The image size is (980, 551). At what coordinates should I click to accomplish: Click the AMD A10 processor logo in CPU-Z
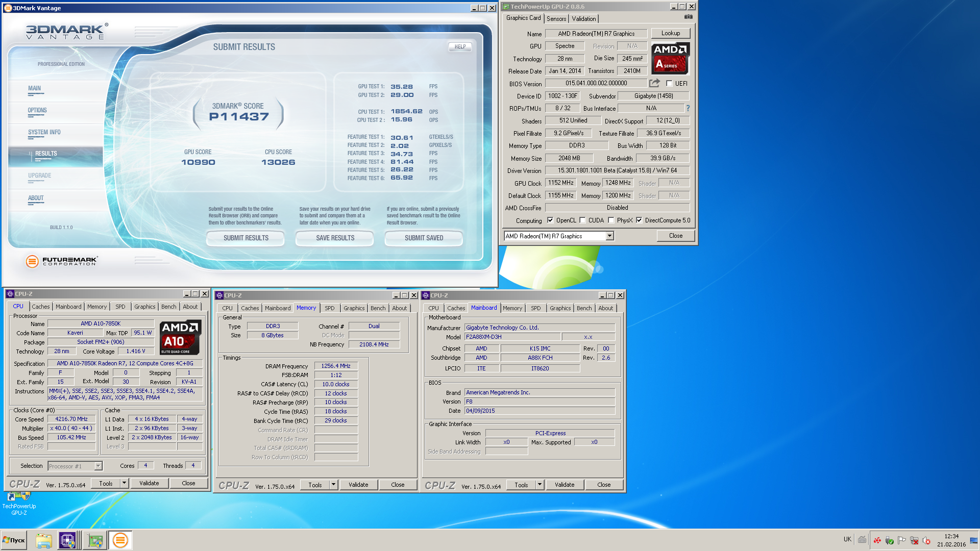point(180,337)
